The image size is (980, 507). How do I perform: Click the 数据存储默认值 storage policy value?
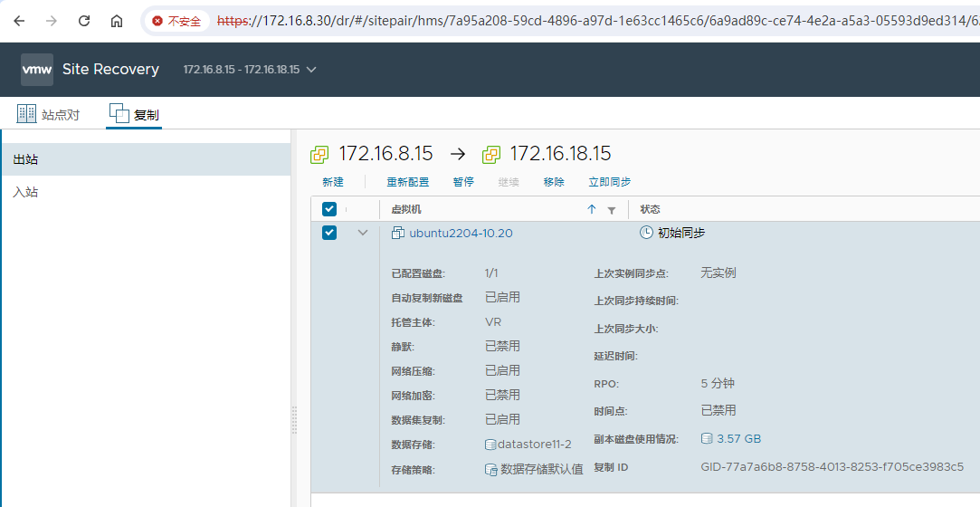542,469
